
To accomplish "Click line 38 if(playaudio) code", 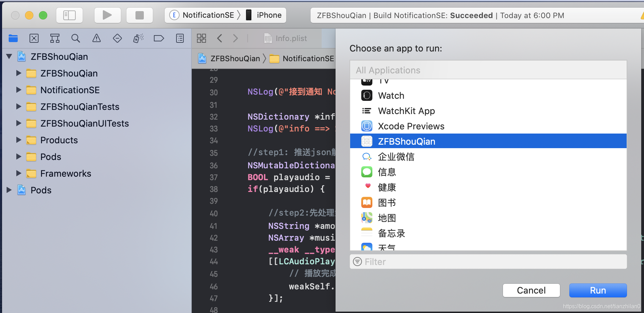I will (286, 189).
